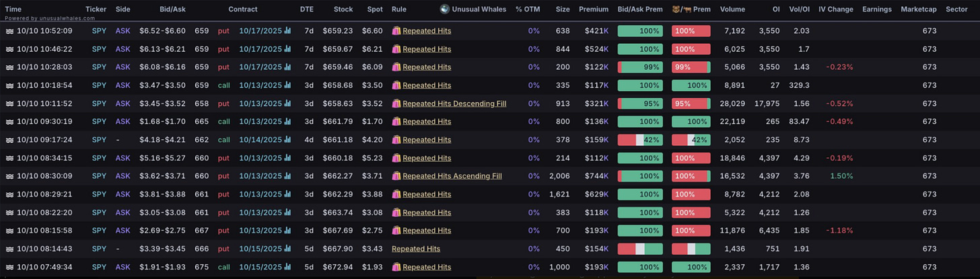Click the 95% Bid/Ask Prem bar

coord(640,104)
